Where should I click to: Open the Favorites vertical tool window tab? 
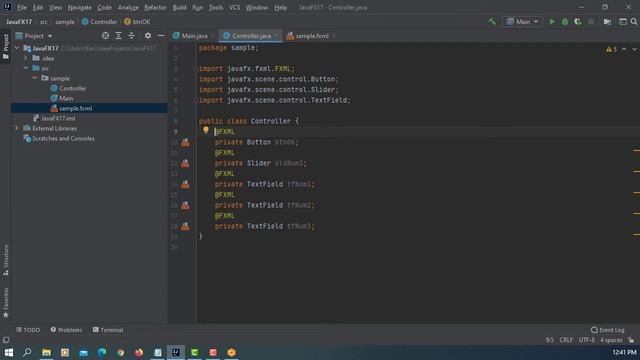pos(6,302)
